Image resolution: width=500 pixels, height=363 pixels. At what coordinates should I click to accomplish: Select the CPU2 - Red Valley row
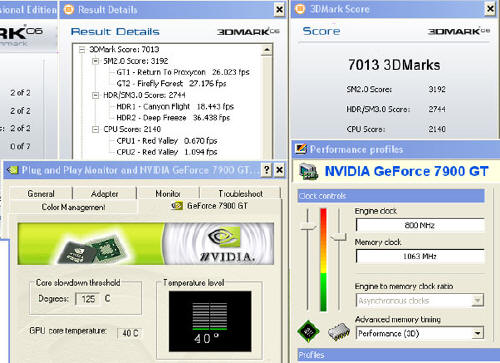coord(167,152)
